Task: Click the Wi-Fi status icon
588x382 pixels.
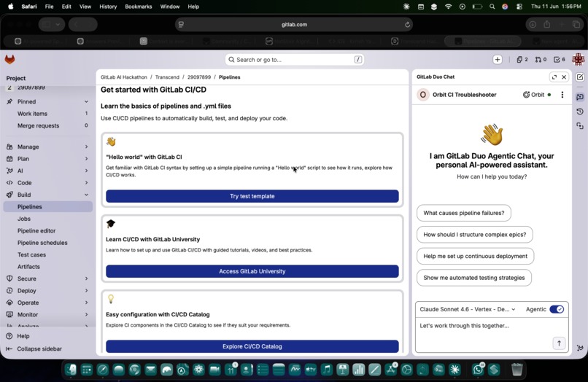Action: point(448,7)
